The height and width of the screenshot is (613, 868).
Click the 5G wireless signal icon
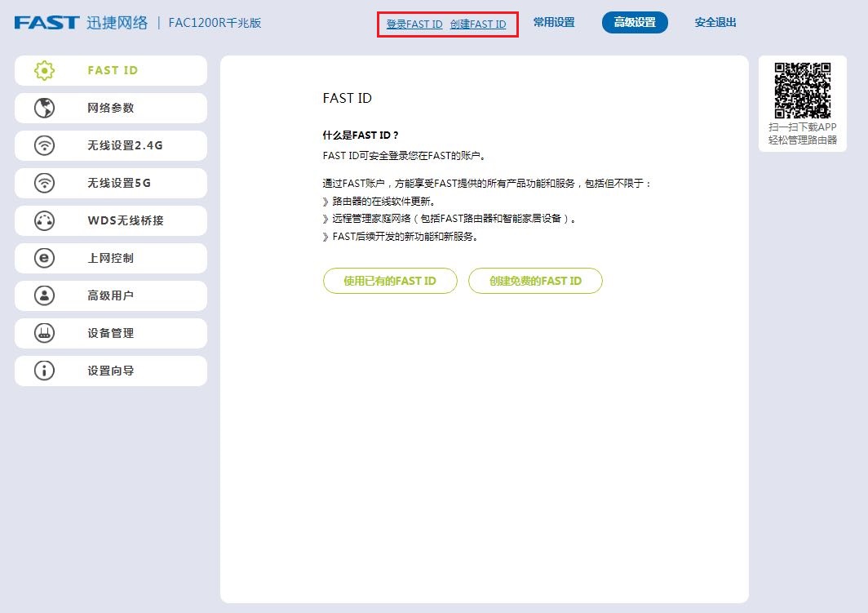[45, 183]
